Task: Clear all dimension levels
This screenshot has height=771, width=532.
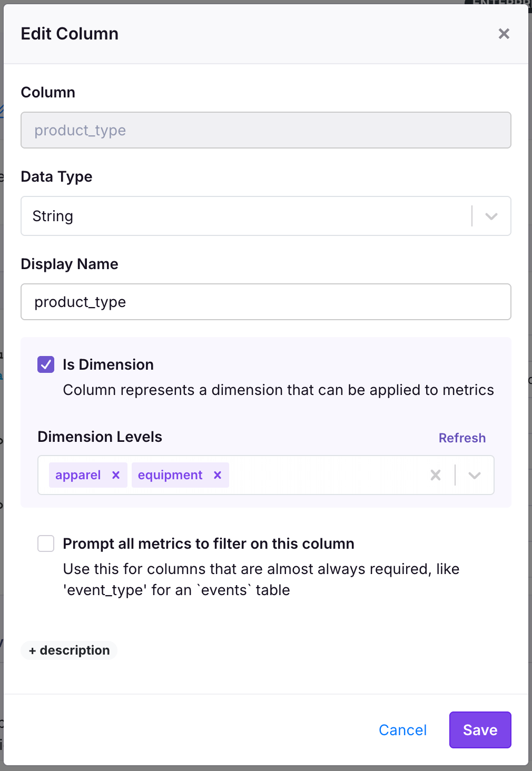Action: coord(436,475)
